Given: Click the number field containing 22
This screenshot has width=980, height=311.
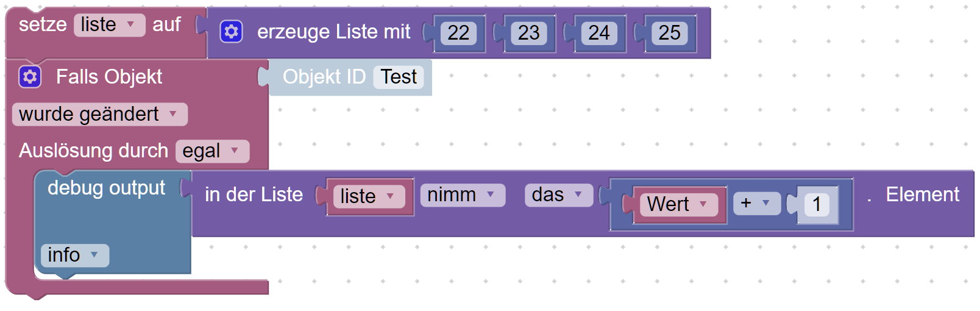Looking at the screenshot, I should 458,33.
